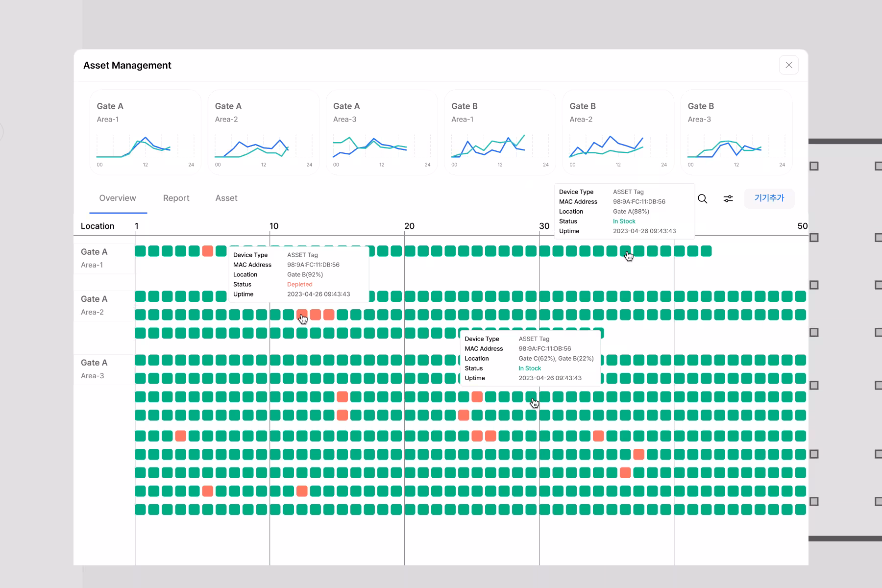The image size is (882, 588).
Task: Open the Gate A Area-2 chart card
Action: coord(264,132)
